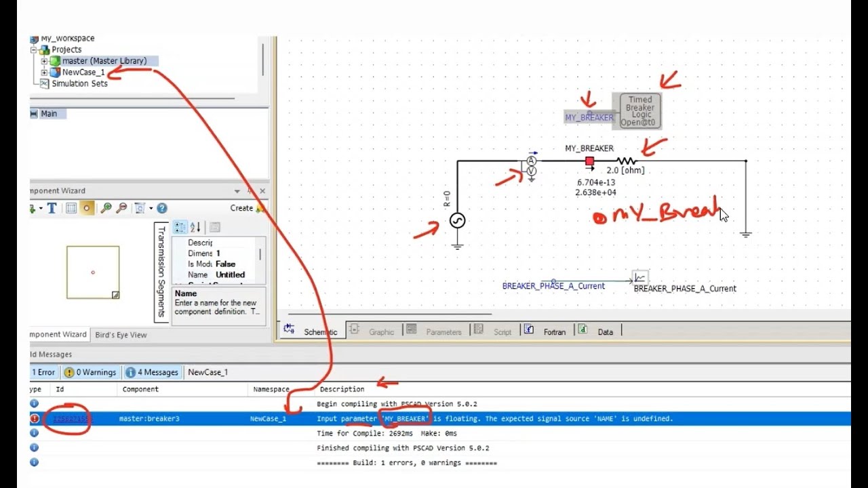Click the property pages icon in wizard
This screenshot has height=488, width=868.
pos(214,228)
